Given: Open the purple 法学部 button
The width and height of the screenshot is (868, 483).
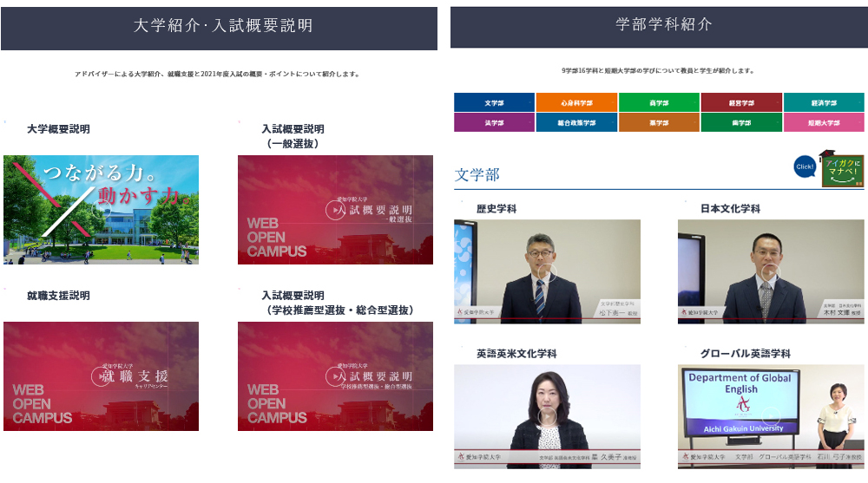Looking at the screenshot, I should 495,122.
